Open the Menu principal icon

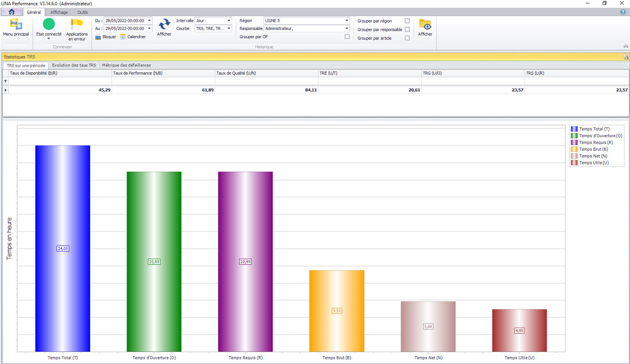click(x=16, y=25)
